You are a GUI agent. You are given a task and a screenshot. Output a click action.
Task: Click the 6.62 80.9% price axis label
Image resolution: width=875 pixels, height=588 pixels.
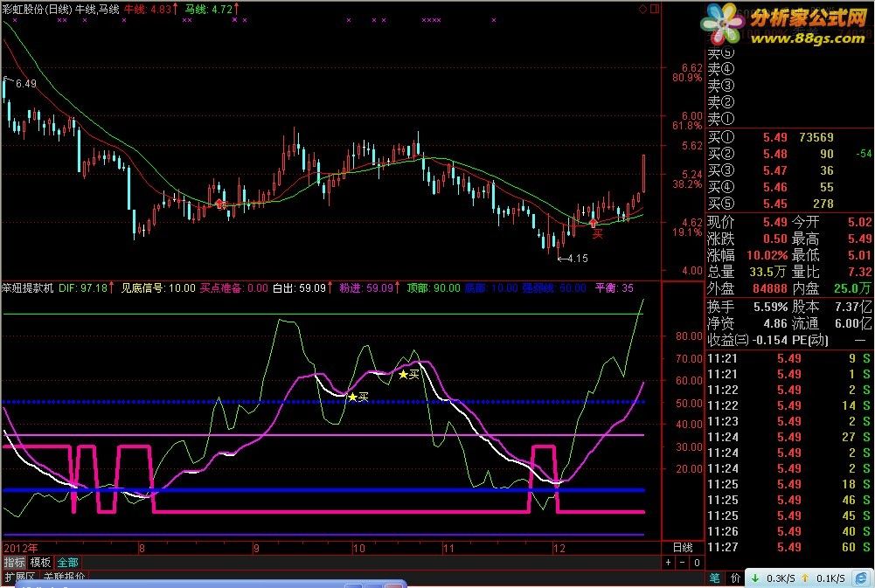[x=687, y=73]
